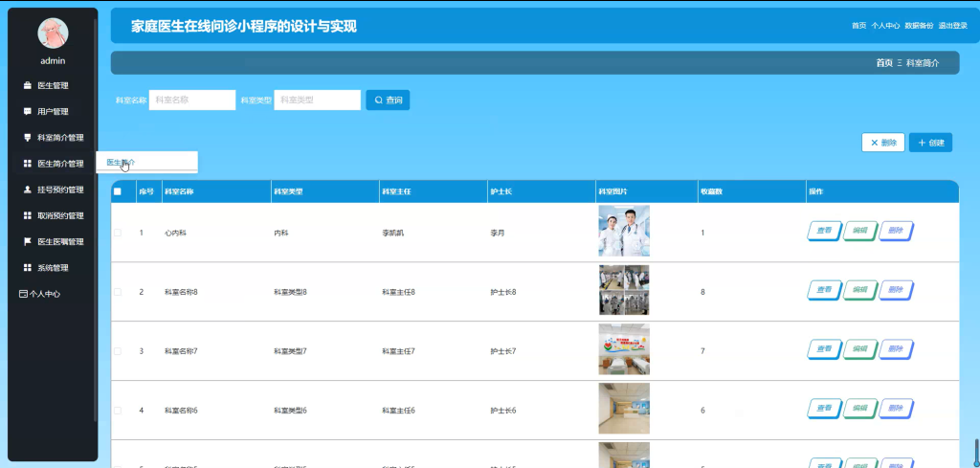Viewport: 980px width, 468px height.
Task: Check the row checkbox for 科室名称6
Action: coord(118,411)
